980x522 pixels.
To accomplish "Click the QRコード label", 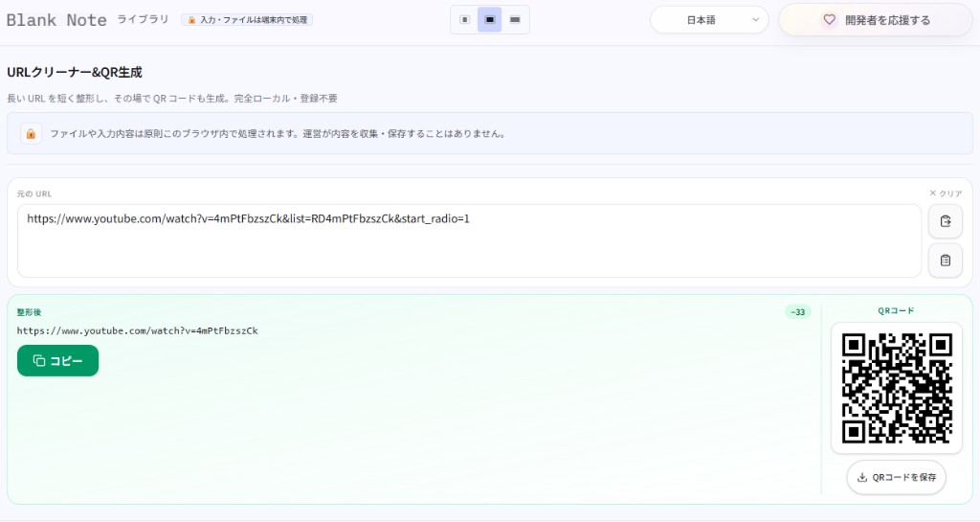I will [x=896, y=310].
